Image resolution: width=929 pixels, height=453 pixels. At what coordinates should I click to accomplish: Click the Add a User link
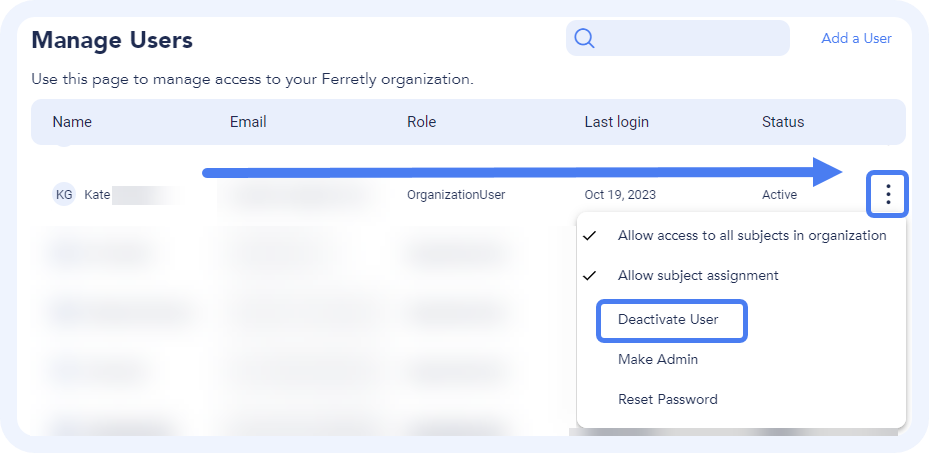point(856,38)
